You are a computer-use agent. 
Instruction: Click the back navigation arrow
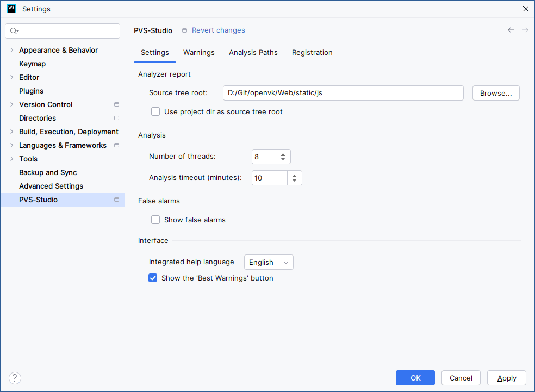pos(511,30)
